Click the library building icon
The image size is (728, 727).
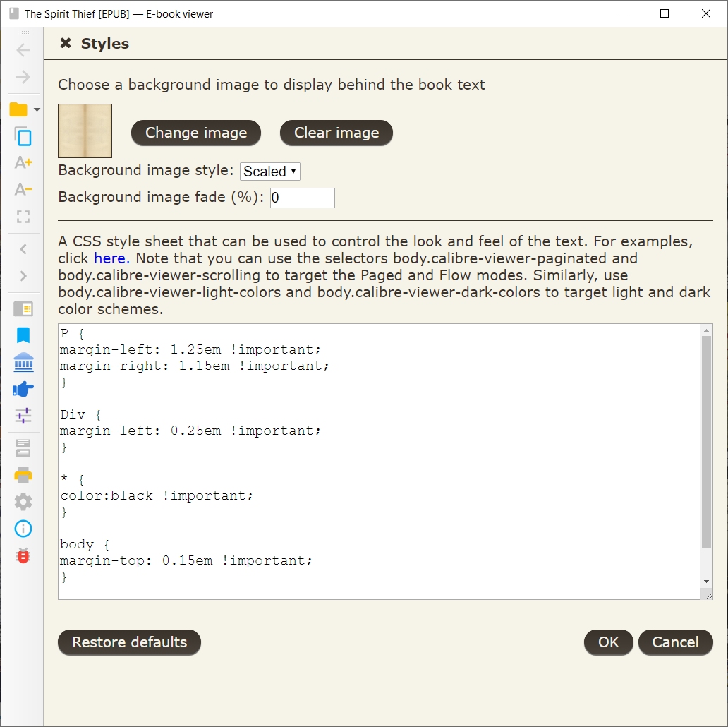click(x=23, y=362)
